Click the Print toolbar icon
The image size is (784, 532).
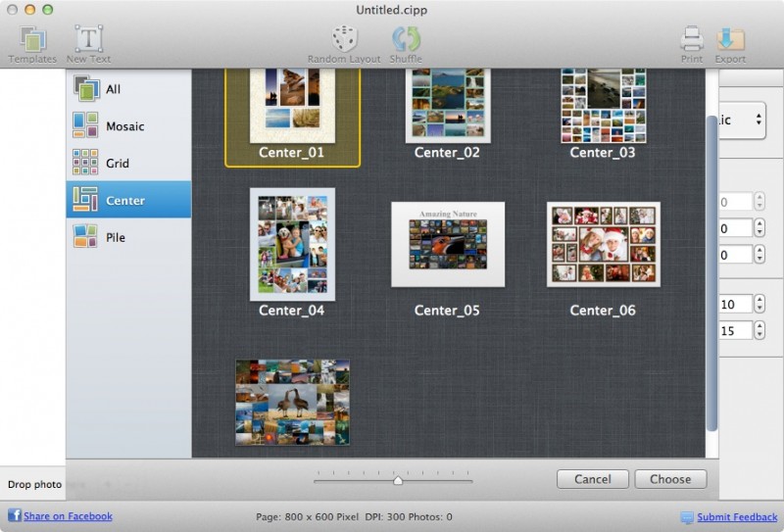click(x=692, y=40)
